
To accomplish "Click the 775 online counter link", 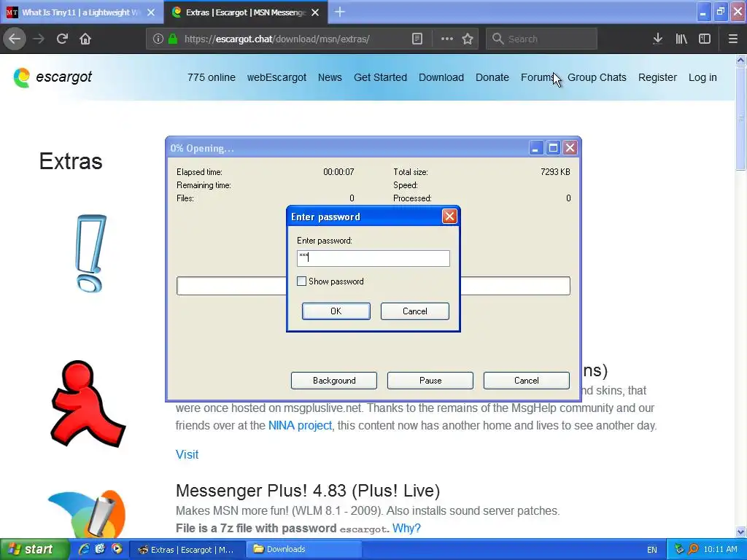I will click(x=212, y=77).
